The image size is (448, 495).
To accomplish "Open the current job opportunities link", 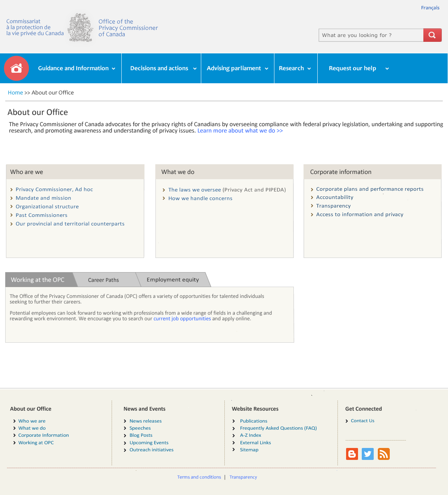I will coord(182,319).
